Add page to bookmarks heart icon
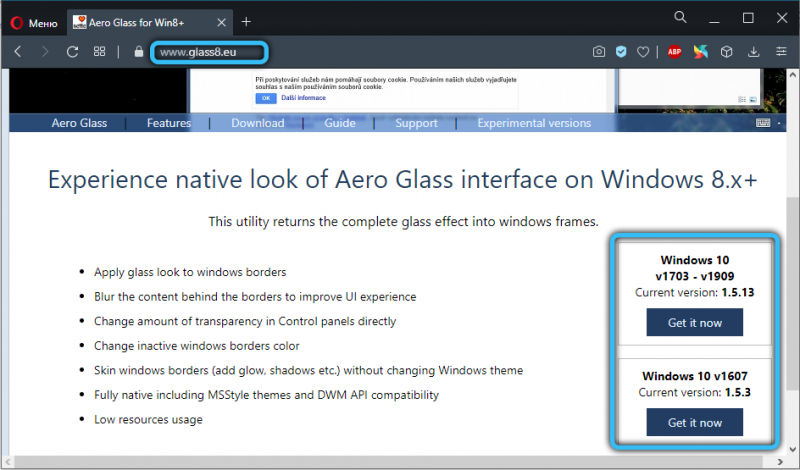This screenshot has height=470, width=800. (643, 52)
